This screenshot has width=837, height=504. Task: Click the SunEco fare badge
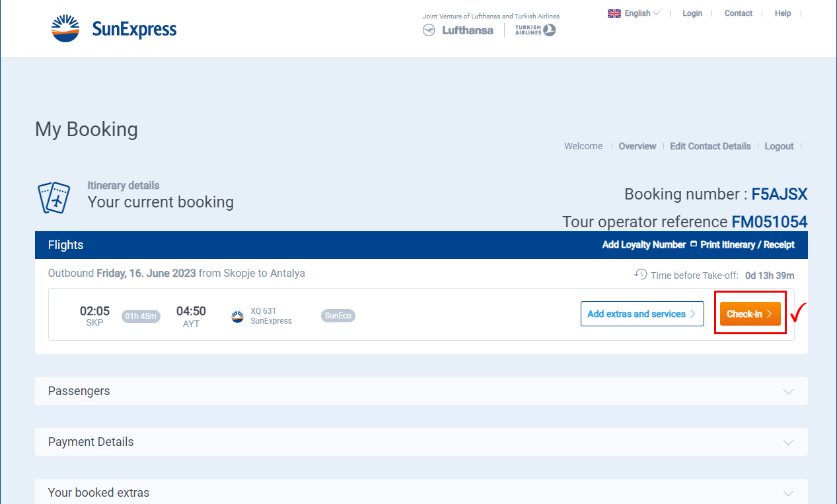click(338, 316)
